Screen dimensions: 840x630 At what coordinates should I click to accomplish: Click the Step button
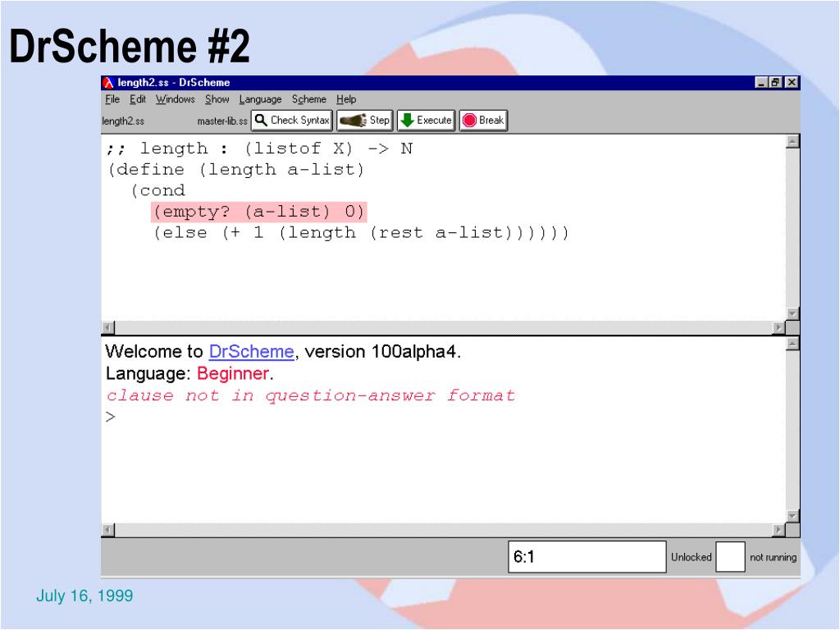[x=365, y=120]
